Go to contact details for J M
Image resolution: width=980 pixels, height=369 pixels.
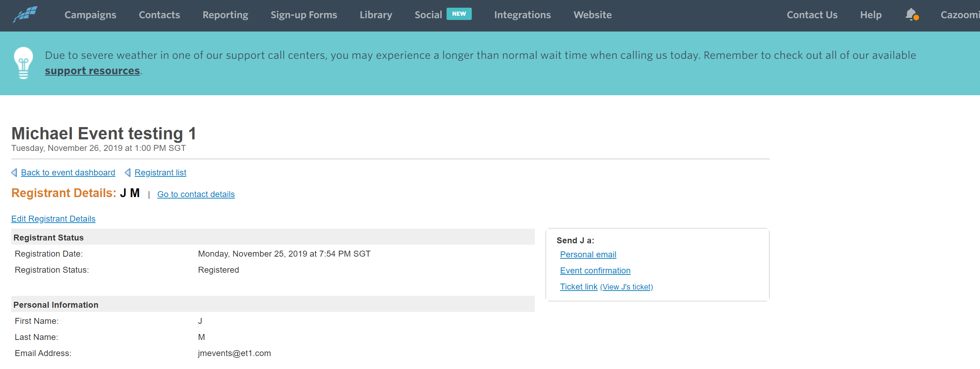pos(196,194)
